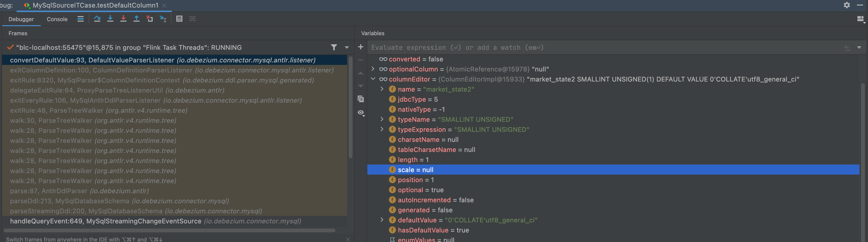Expand the name field node
Screen dimensions: 868x242
coord(382,89)
